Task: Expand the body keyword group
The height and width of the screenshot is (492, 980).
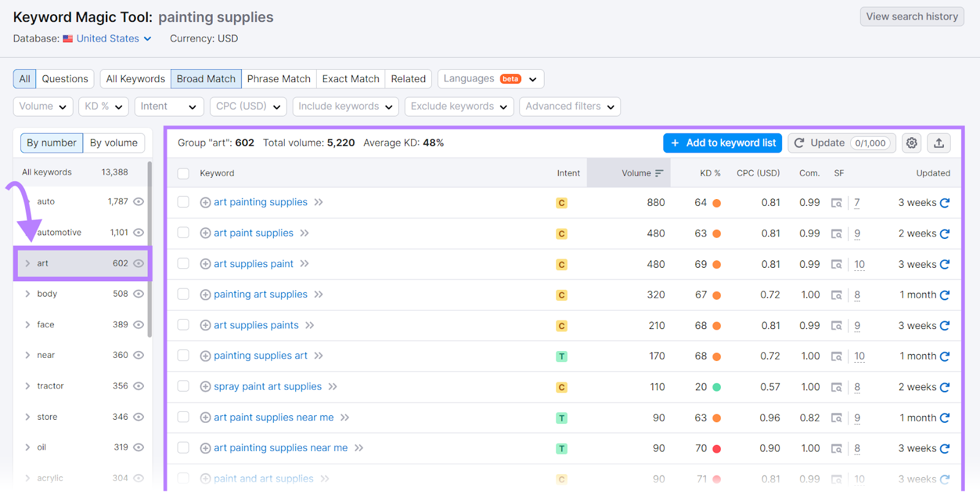Action: point(28,294)
